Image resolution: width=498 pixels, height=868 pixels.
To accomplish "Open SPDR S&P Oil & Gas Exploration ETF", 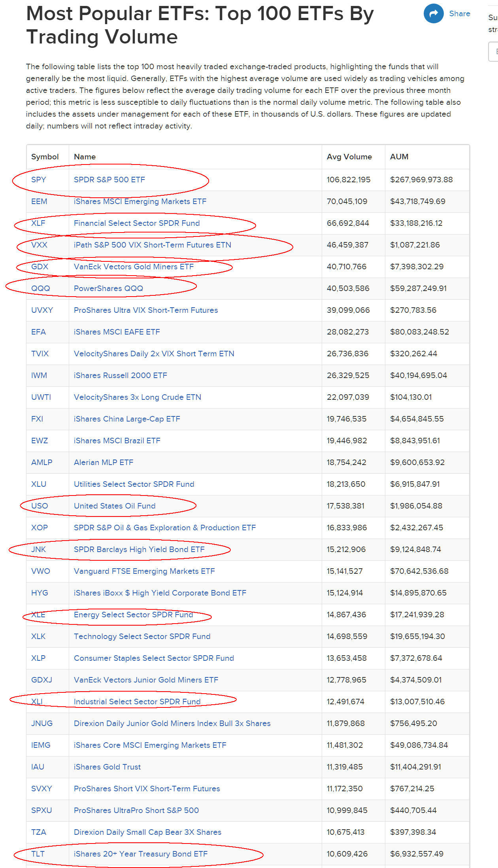I will 165,528.
